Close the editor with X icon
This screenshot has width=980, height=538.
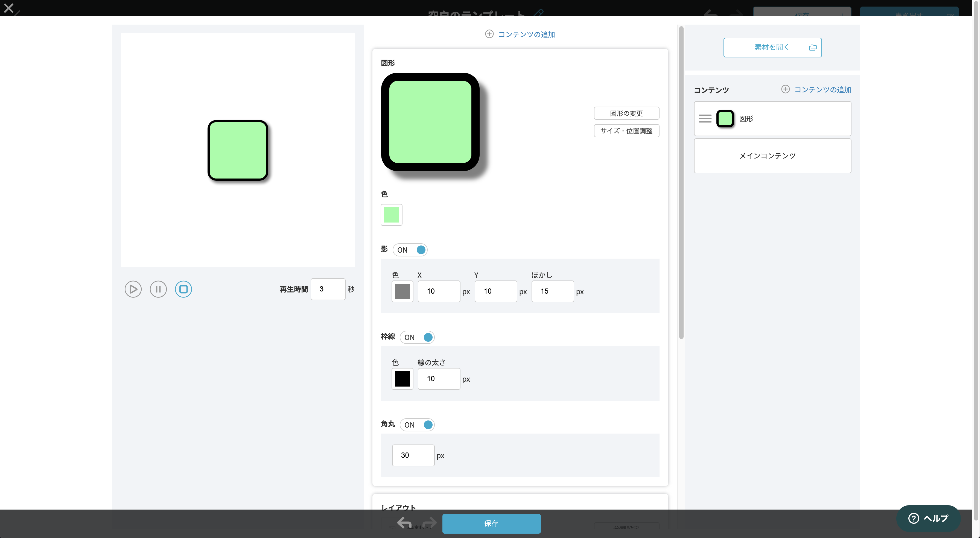click(8, 8)
